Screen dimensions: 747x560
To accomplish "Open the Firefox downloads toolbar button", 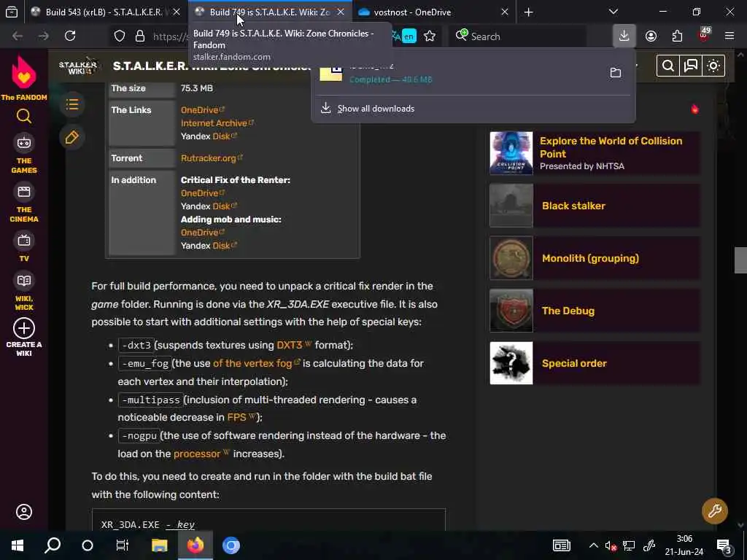I will tap(624, 36).
